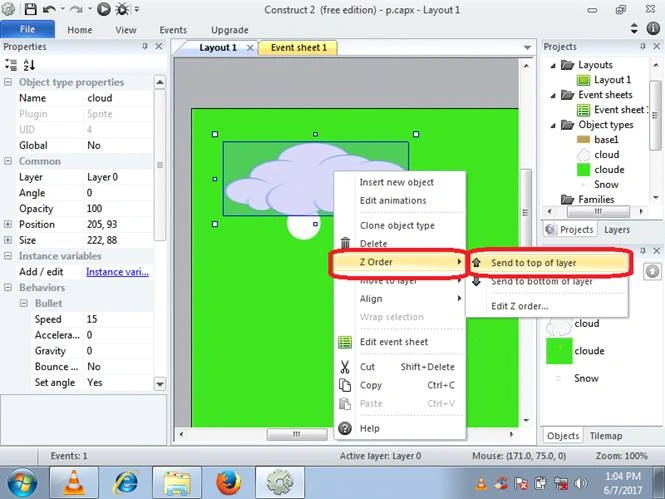Collapse Instance variables section
The height and width of the screenshot is (499, 665).
[8, 256]
